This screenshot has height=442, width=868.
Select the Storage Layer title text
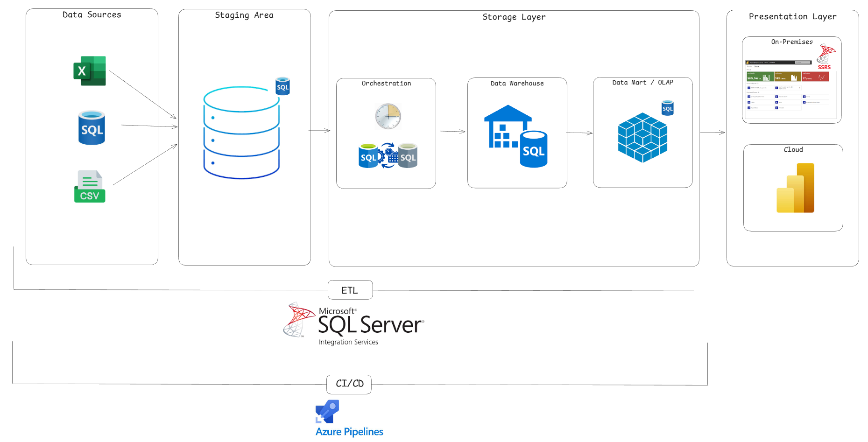click(x=514, y=17)
